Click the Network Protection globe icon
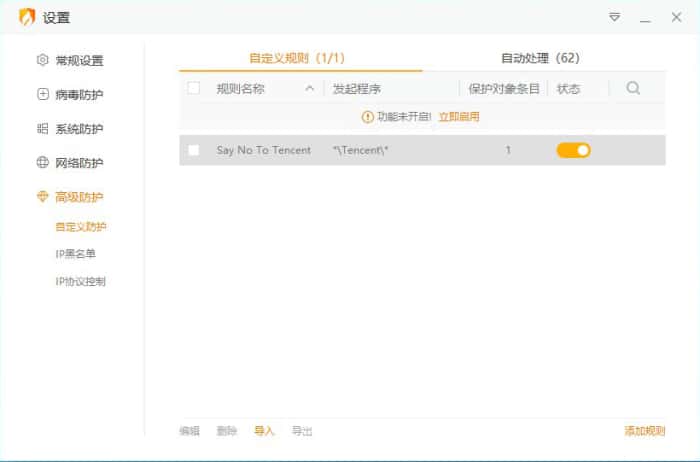The image size is (700, 462). pyautogui.click(x=42, y=162)
